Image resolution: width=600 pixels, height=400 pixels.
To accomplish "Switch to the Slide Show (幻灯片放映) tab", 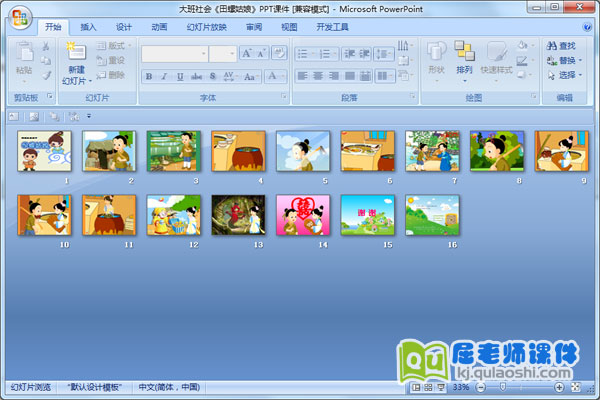I will click(207, 27).
